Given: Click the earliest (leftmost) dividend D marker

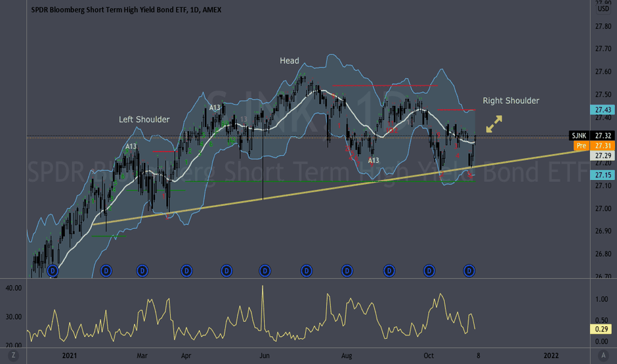Looking at the screenshot, I should click(x=53, y=271).
